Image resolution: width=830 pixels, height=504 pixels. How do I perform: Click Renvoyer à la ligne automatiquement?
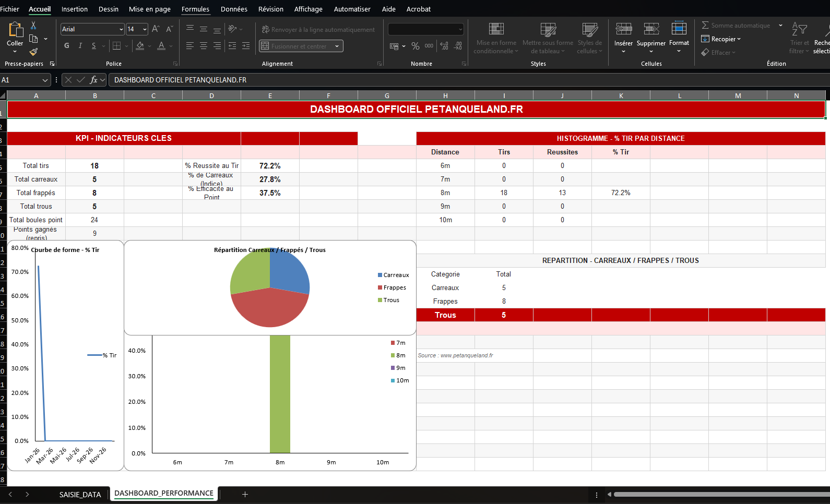click(x=318, y=30)
